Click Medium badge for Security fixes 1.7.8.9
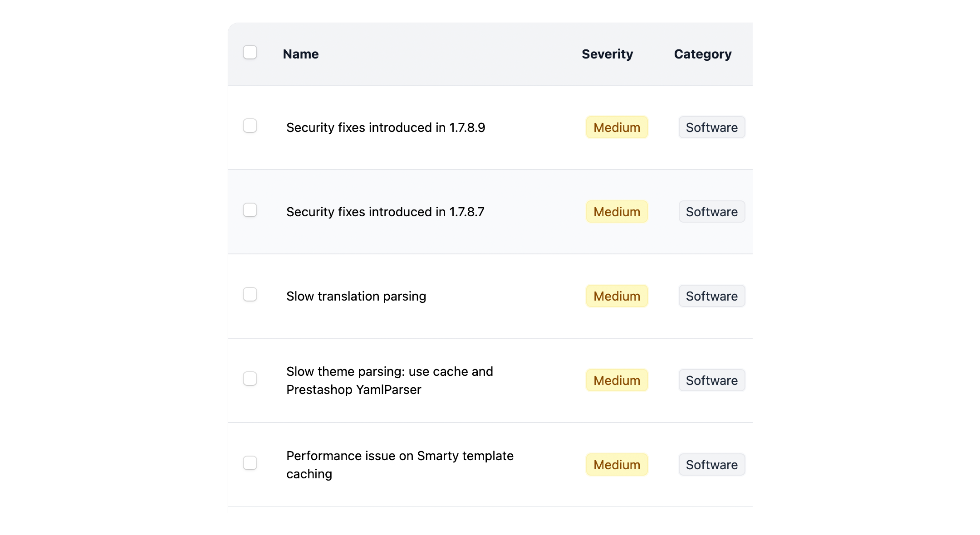The width and height of the screenshot is (980, 535). coord(617,127)
